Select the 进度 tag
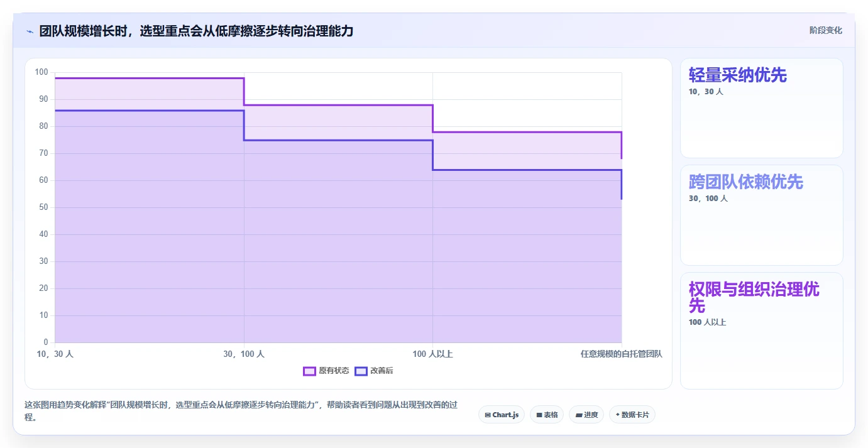Image resolution: width=868 pixels, height=448 pixels. tap(586, 415)
